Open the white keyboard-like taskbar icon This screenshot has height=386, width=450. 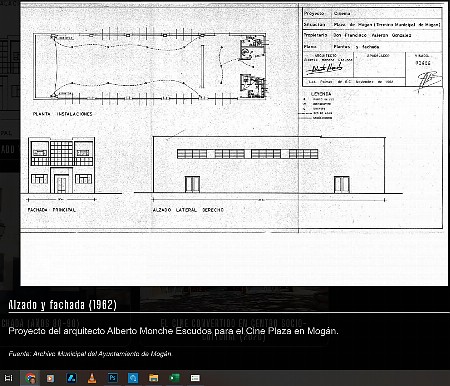coord(195,378)
